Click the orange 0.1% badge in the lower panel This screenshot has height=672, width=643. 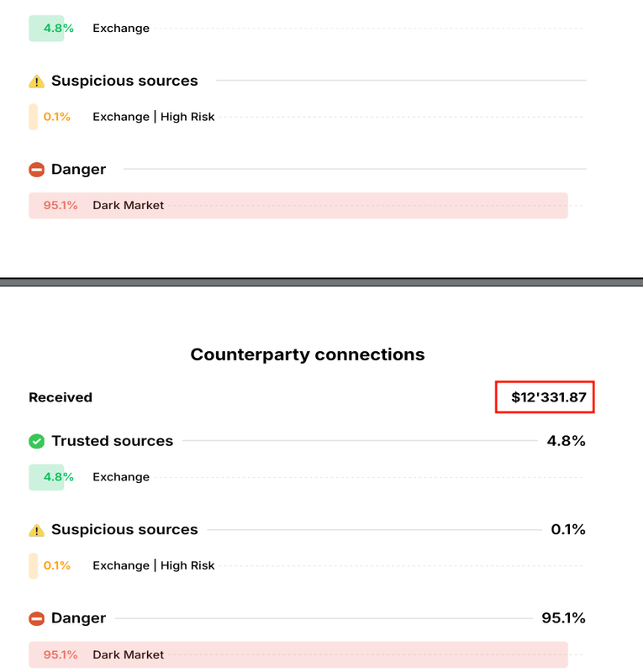coord(56,565)
